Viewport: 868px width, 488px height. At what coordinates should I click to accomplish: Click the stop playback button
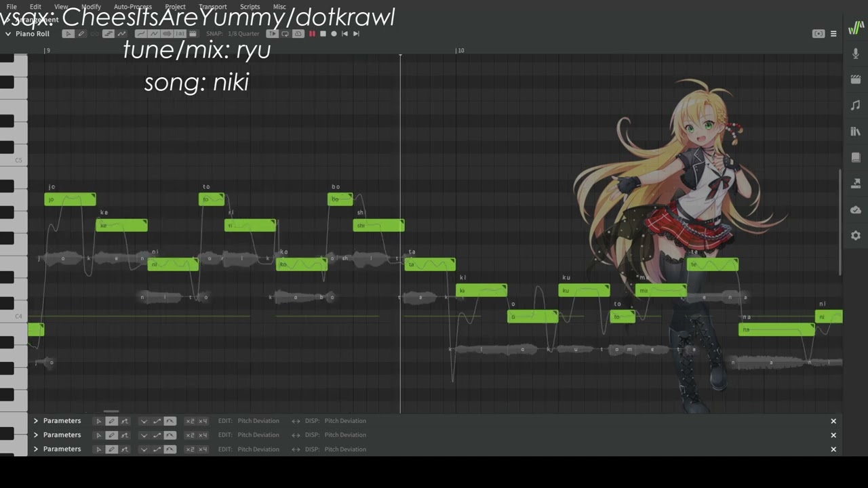click(323, 34)
